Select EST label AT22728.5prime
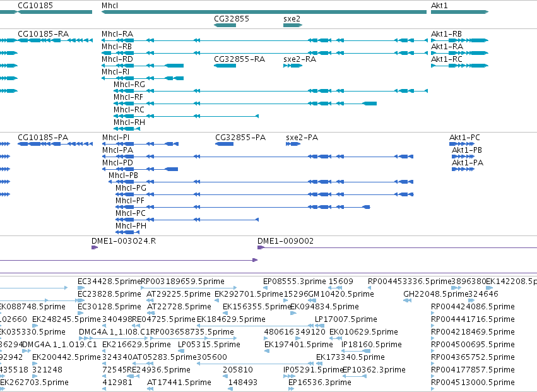537x392 pixels. coord(179,307)
